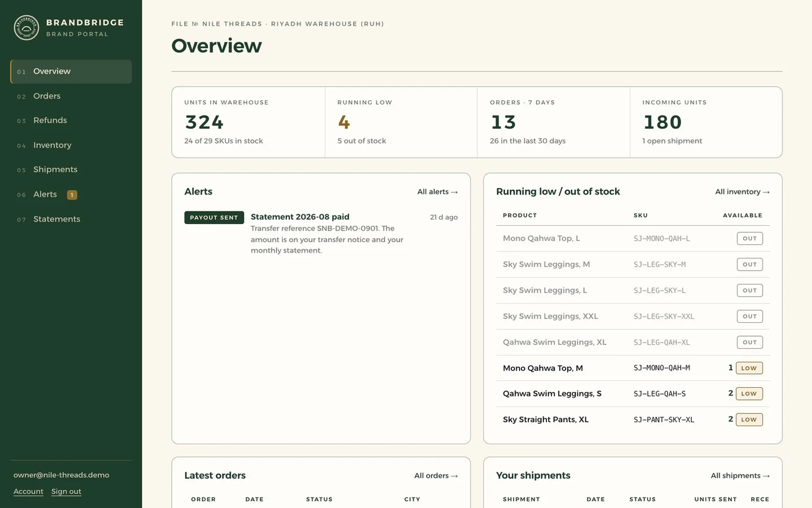Click LOW badge for Sky Straight Pants, XL

(x=749, y=420)
